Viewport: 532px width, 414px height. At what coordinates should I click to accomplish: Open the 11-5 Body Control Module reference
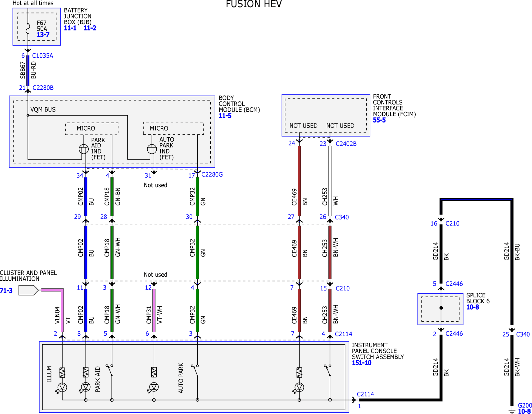tap(225, 116)
